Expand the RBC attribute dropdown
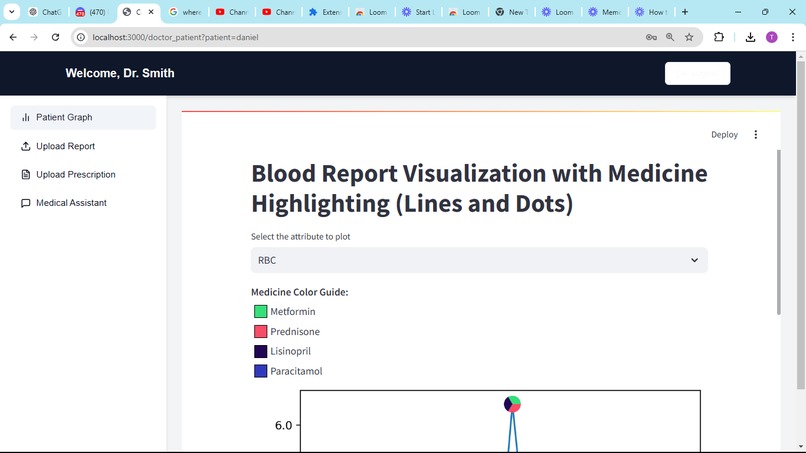The height and width of the screenshot is (453, 806). pyautogui.click(x=479, y=260)
